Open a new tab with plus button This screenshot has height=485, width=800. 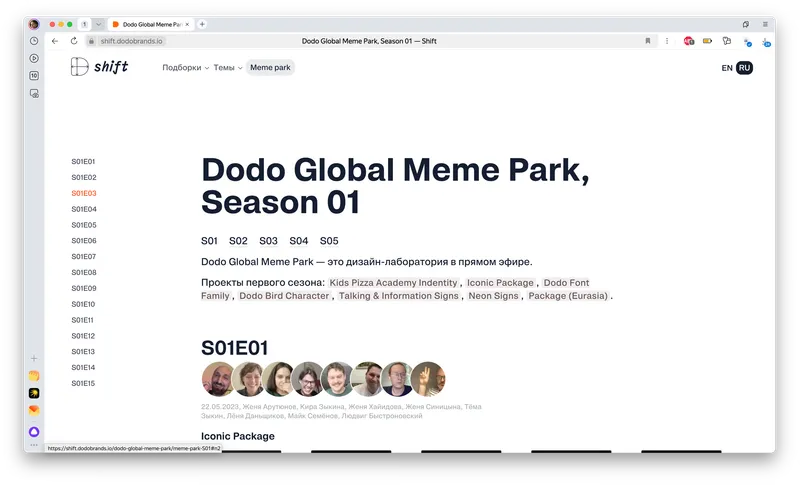202,24
